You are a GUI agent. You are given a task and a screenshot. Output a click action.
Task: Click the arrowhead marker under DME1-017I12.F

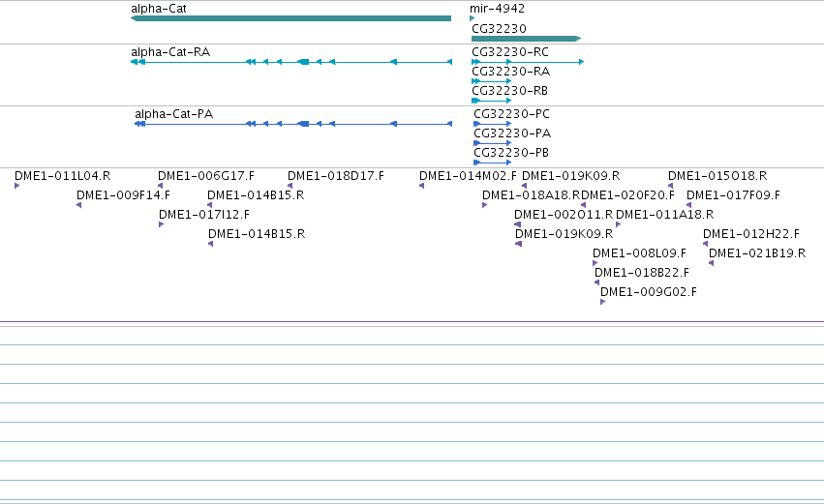click(162, 224)
